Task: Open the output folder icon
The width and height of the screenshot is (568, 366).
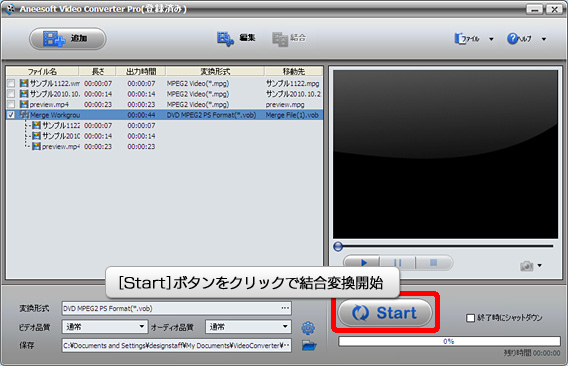Action: pos(309,345)
